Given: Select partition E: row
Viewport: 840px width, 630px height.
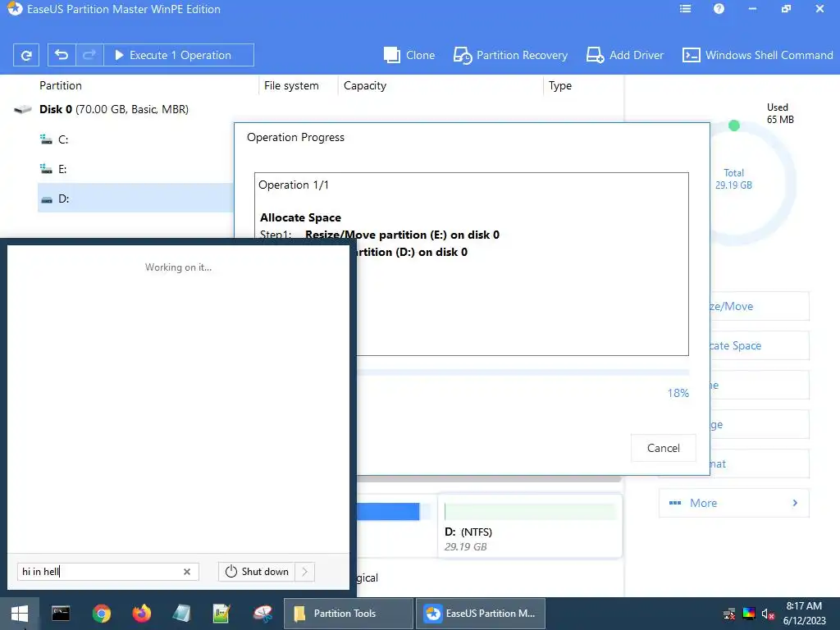Looking at the screenshot, I should [135, 169].
